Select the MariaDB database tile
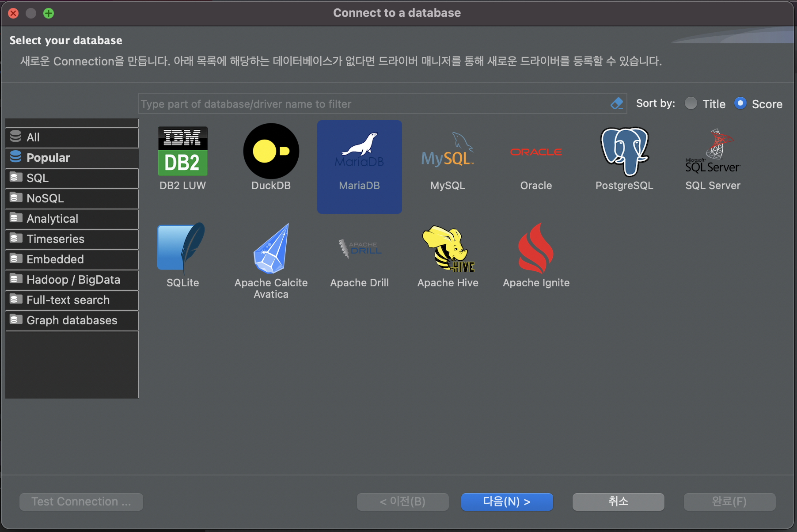This screenshot has width=797, height=532. point(359,167)
